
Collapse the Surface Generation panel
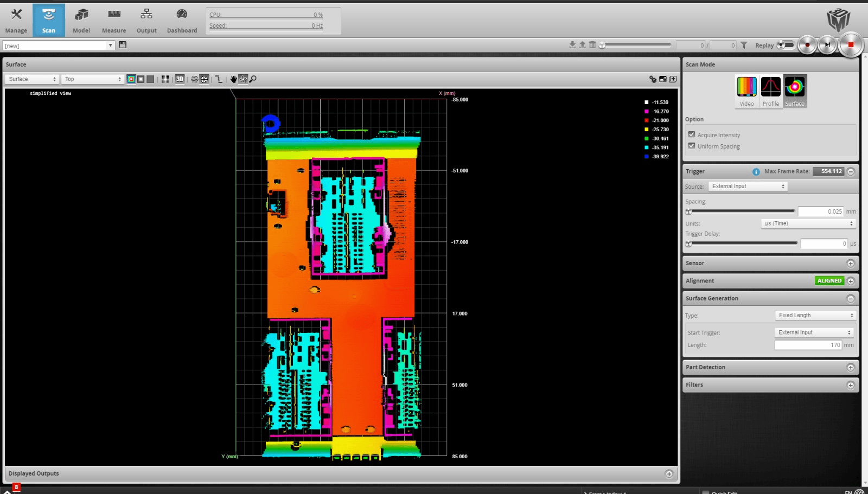click(851, 299)
